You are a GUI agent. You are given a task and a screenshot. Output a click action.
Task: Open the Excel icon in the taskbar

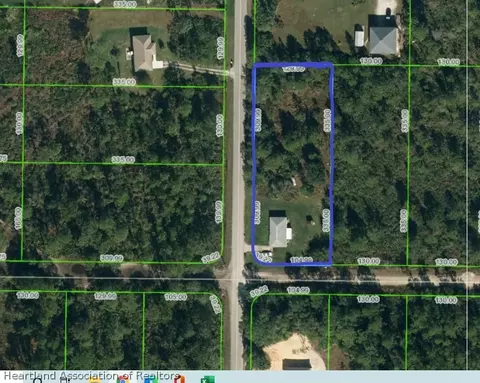(x=208, y=379)
